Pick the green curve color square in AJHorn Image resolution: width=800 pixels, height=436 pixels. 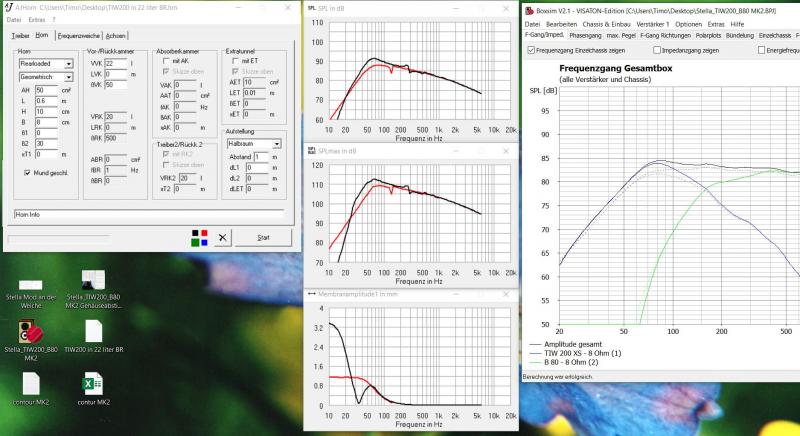click(x=195, y=242)
